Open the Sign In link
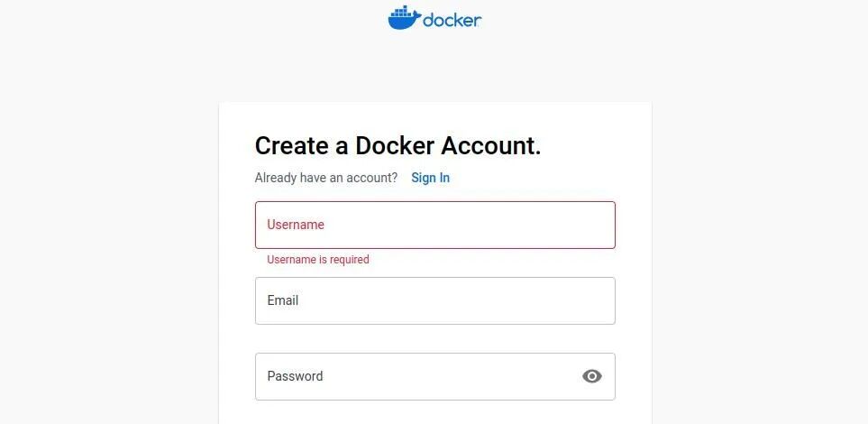The image size is (868, 424). click(430, 178)
